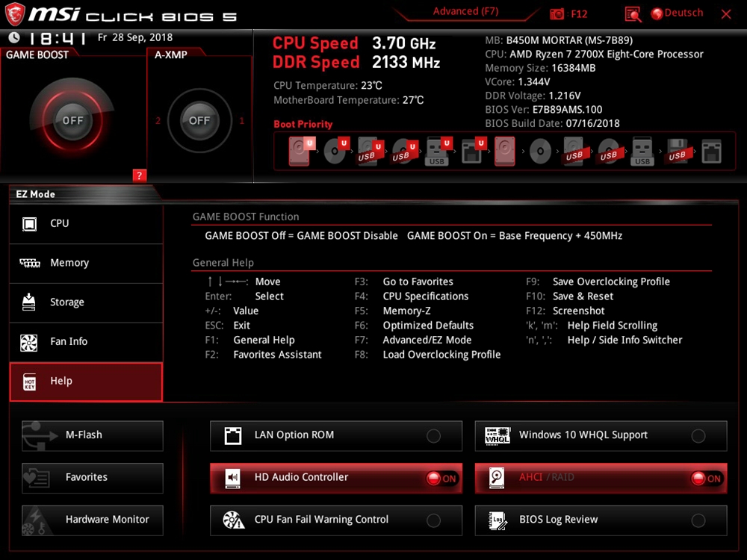747x560 pixels.
Task: Click motherboard name 'B450M MORTAR (MS-7B89)'
Action: coord(569,40)
